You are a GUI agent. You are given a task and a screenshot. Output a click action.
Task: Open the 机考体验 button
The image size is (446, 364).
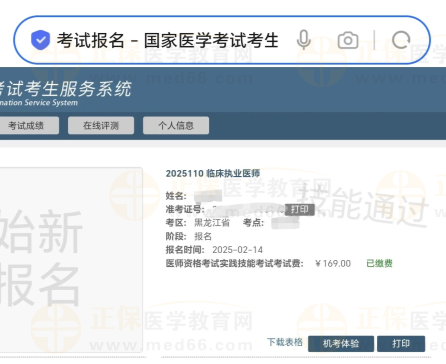[x=341, y=344]
